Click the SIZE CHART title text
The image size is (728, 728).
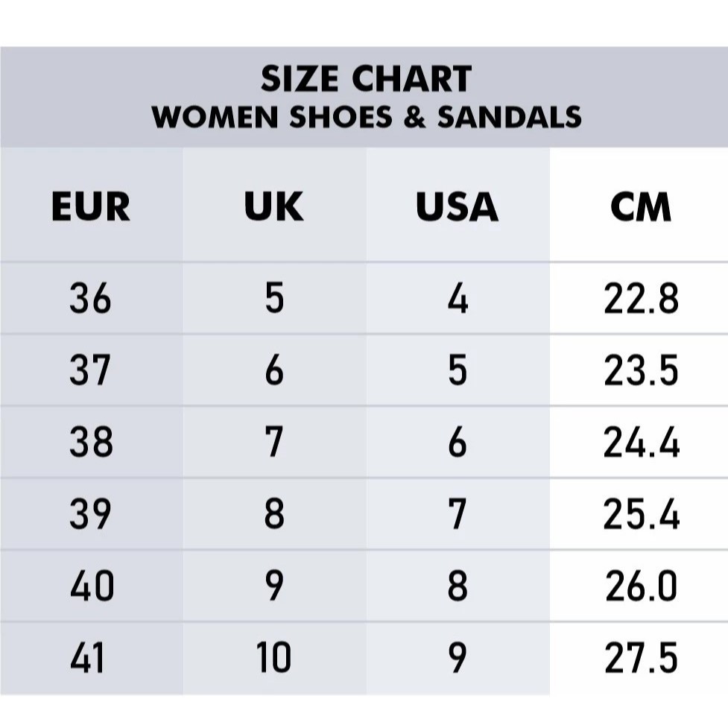(x=366, y=79)
